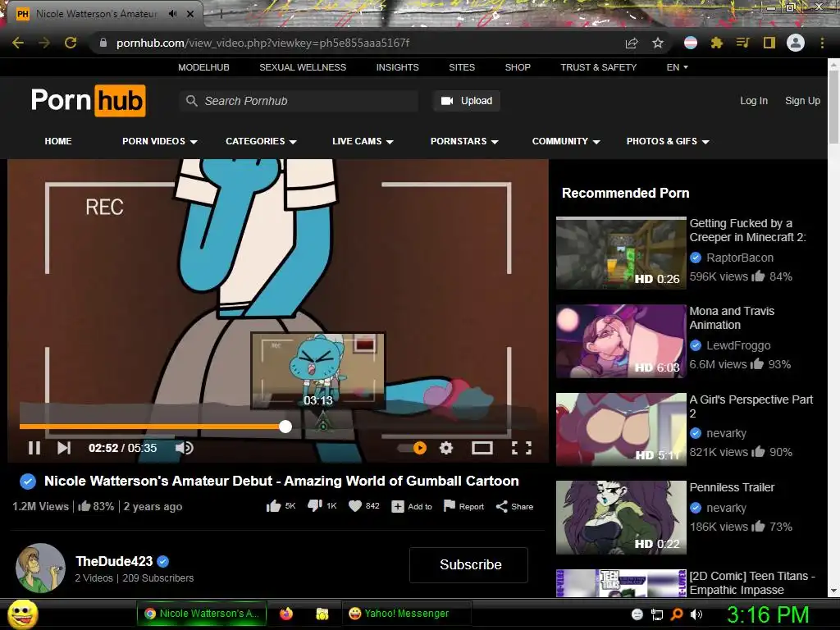Favorite the video using the heart 842

(x=363, y=505)
